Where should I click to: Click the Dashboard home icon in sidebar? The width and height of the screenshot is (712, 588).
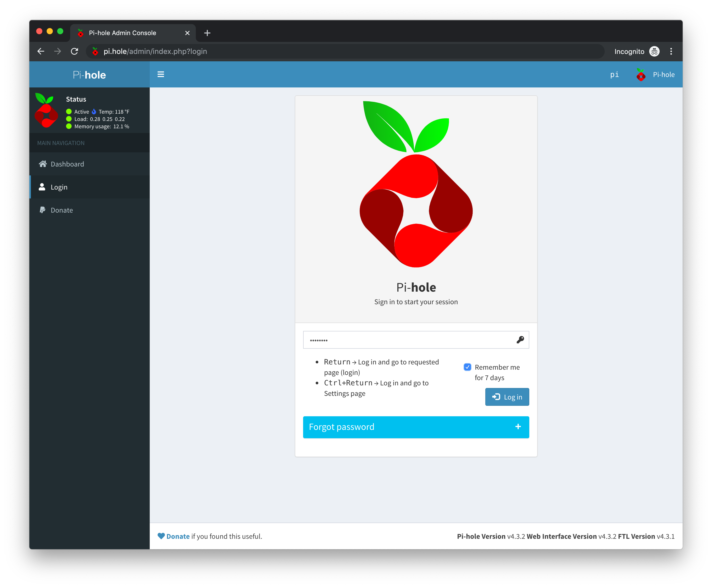pos(43,164)
